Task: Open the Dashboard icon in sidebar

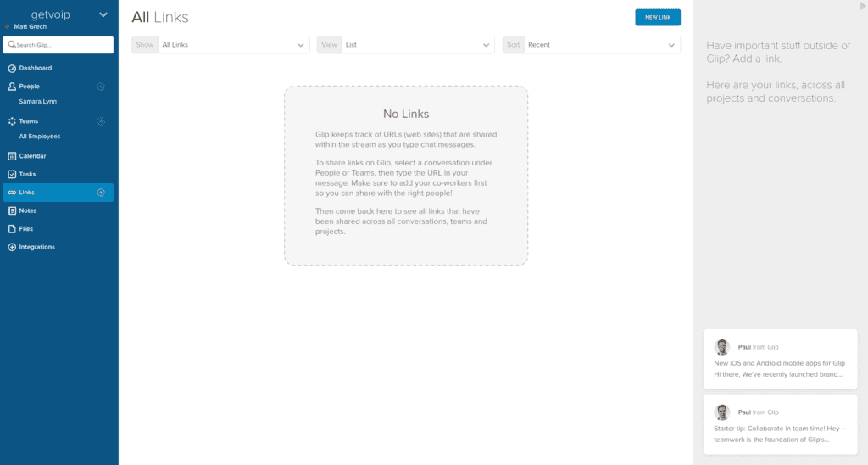Action: tap(12, 68)
